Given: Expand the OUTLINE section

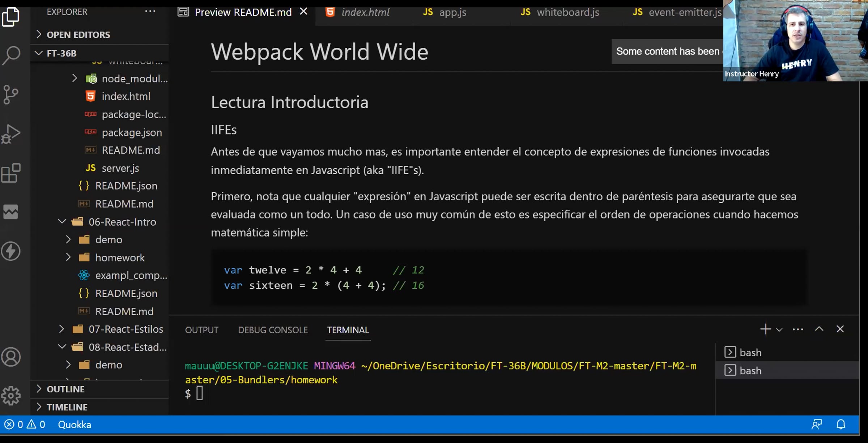Looking at the screenshot, I should [x=65, y=389].
